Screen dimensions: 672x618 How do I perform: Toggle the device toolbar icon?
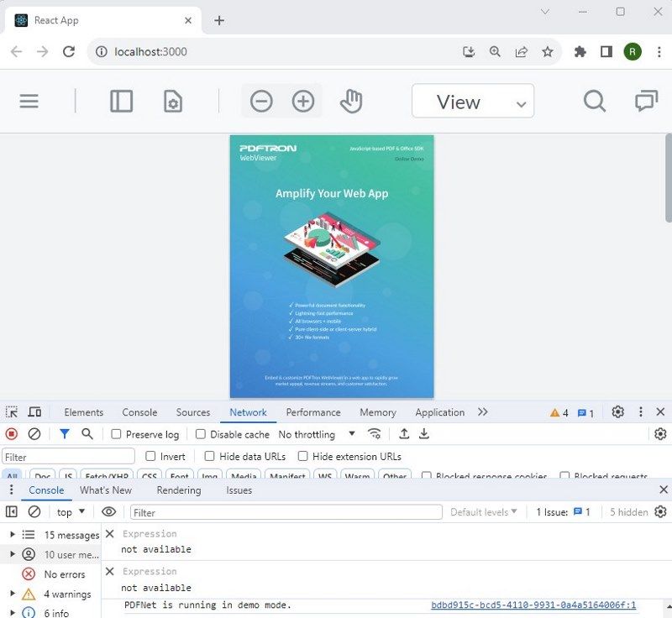click(34, 412)
